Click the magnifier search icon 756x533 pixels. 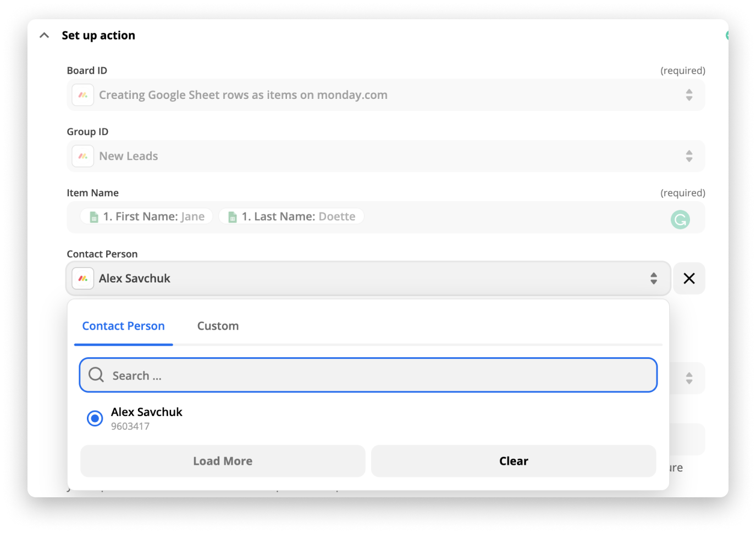click(x=96, y=375)
